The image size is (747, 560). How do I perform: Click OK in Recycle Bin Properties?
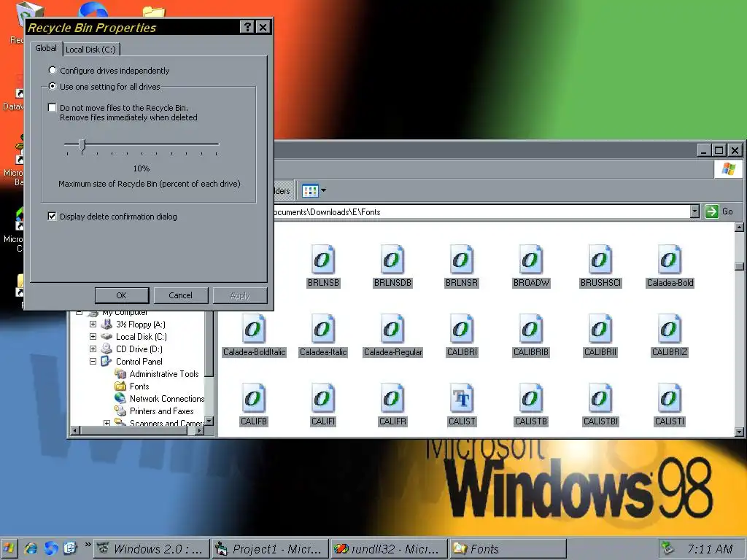(122, 295)
